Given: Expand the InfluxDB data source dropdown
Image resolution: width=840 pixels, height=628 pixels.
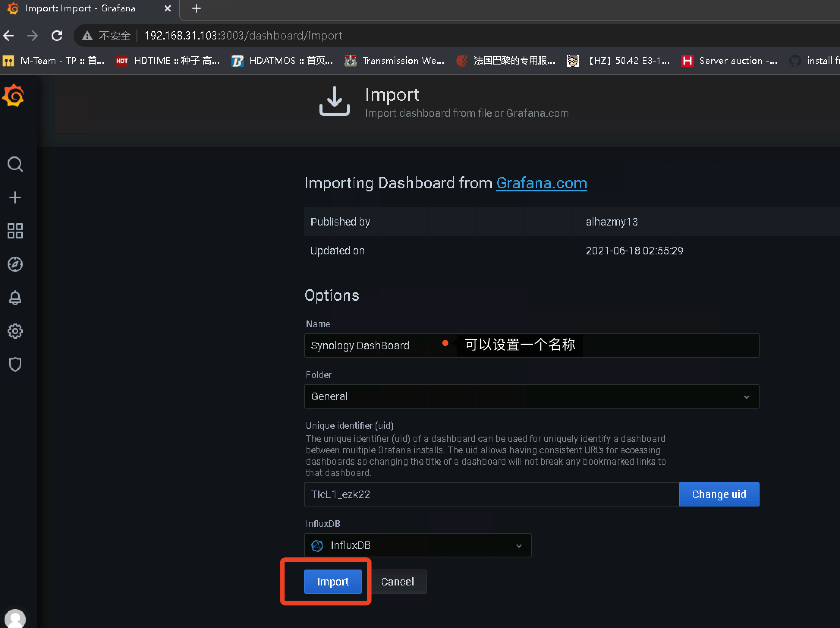Looking at the screenshot, I should tap(418, 545).
